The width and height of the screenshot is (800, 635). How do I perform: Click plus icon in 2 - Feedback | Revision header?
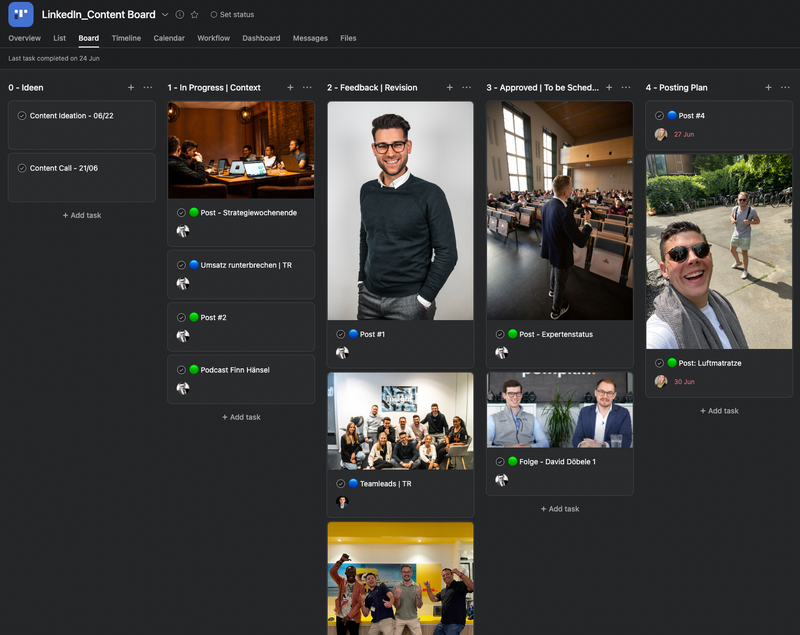point(450,88)
